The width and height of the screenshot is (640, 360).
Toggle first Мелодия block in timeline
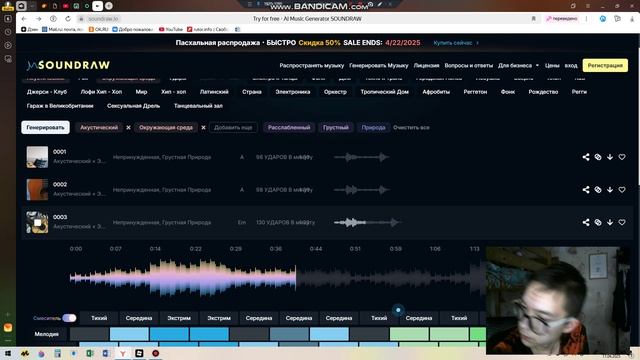coord(89,334)
